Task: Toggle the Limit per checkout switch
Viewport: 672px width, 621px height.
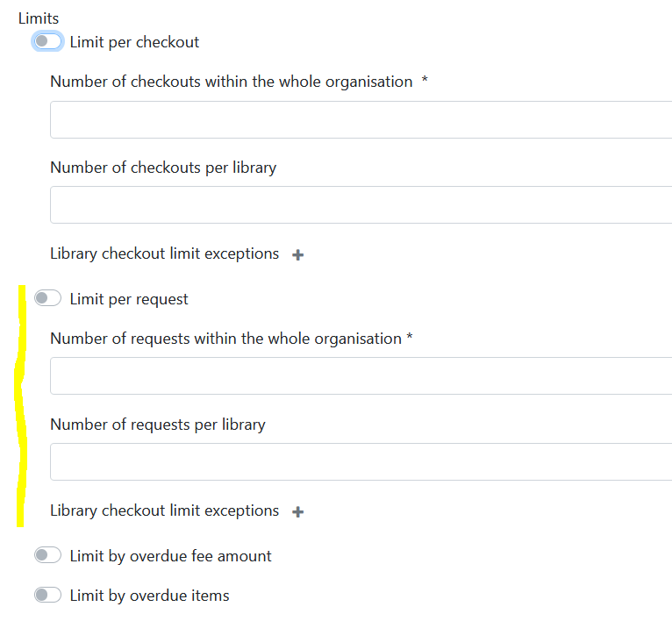Action: coord(48,41)
